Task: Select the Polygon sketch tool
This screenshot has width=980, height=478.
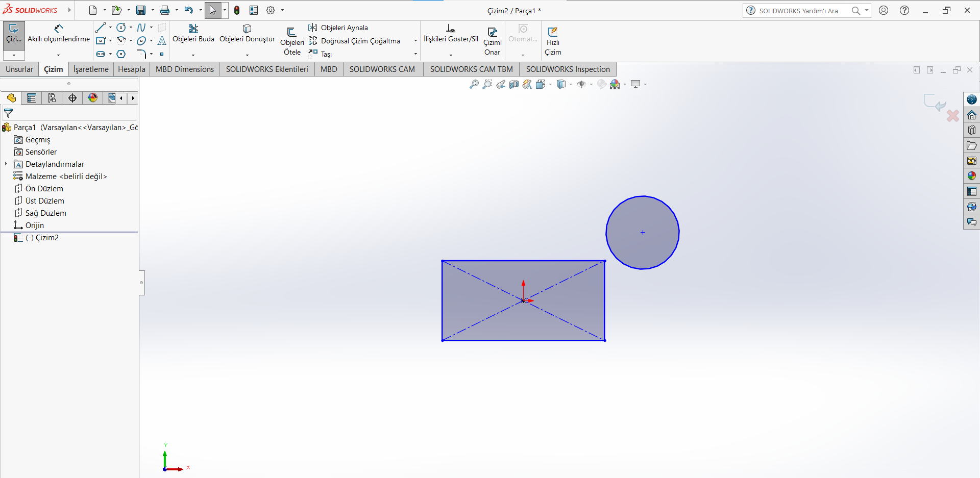Action: point(121,54)
